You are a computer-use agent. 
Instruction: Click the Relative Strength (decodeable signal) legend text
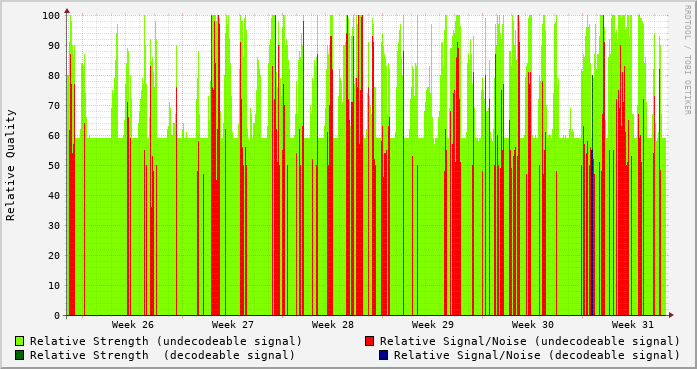click(162, 355)
